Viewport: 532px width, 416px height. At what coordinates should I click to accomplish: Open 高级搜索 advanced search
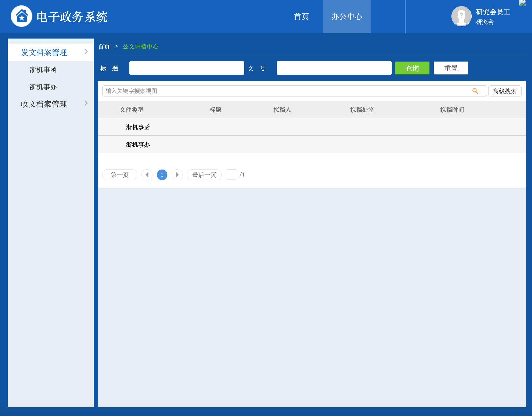click(x=505, y=91)
